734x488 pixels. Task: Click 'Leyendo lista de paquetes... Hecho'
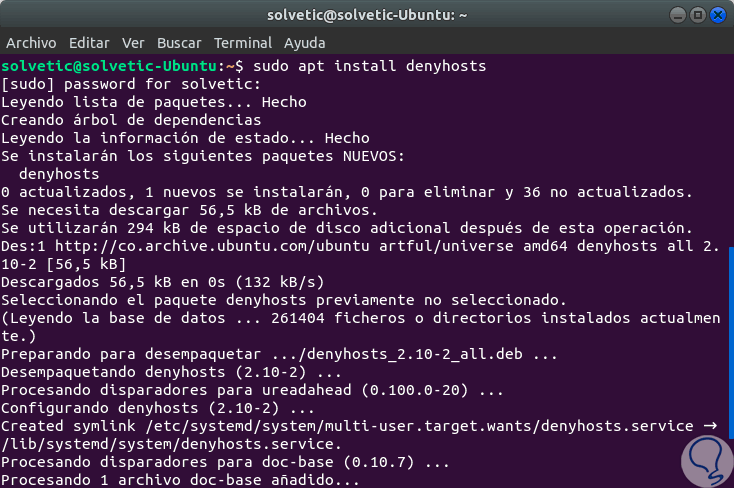pos(154,102)
